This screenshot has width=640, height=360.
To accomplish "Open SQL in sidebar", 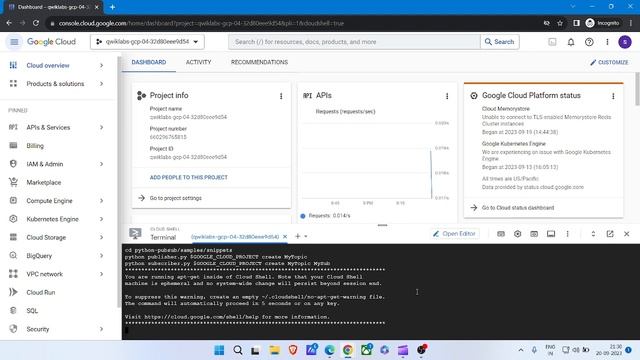I will tap(32, 311).
